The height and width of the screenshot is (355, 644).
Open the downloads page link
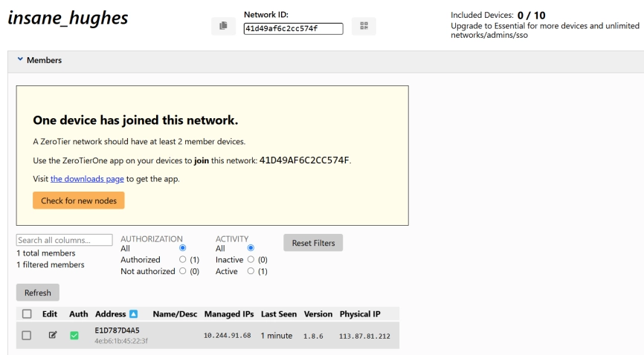point(87,179)
